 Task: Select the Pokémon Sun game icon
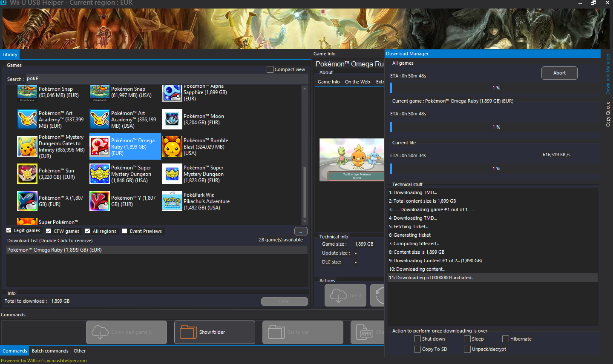[27, 174]
